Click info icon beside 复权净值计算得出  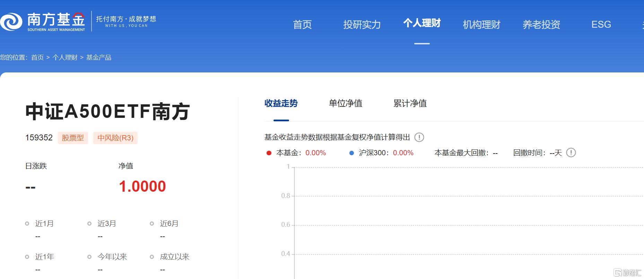[x=419, y=137]
